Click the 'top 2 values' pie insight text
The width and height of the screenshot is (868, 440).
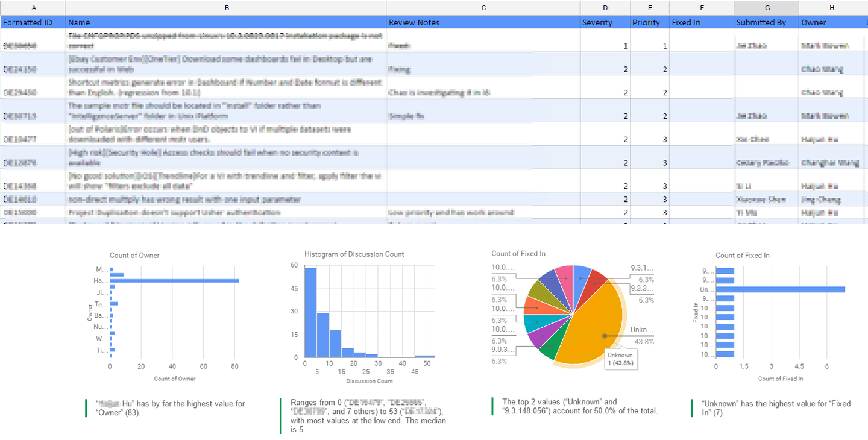[580, 406]
